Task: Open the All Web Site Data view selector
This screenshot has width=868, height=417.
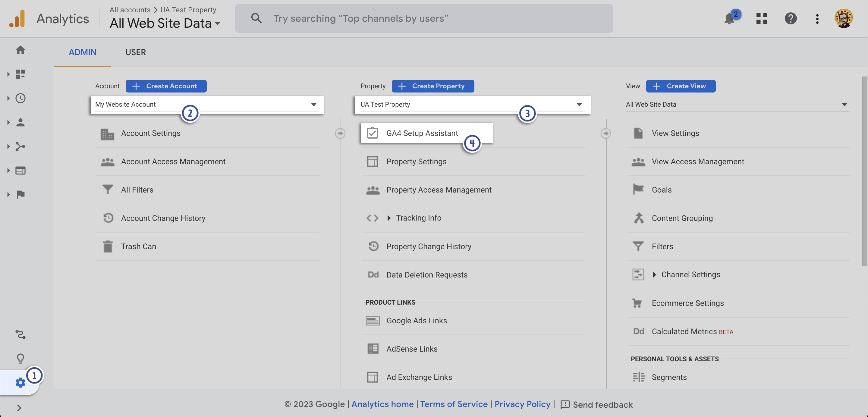Action: pos(165,23)
